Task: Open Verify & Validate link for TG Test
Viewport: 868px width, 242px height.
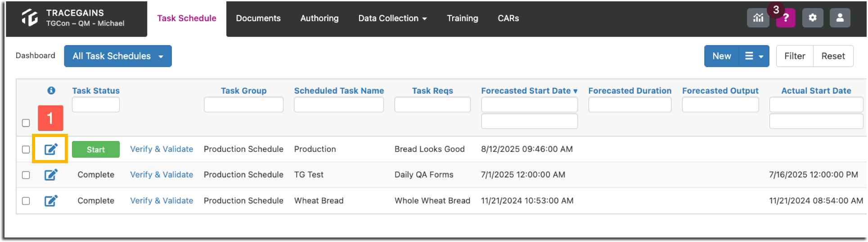Action: coord(162,174)
